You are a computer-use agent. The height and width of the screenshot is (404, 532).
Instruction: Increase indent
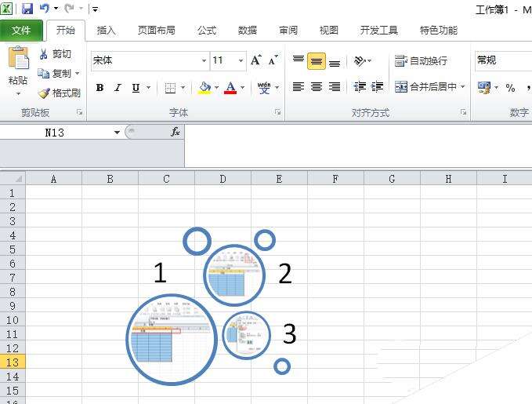(378, 87)
